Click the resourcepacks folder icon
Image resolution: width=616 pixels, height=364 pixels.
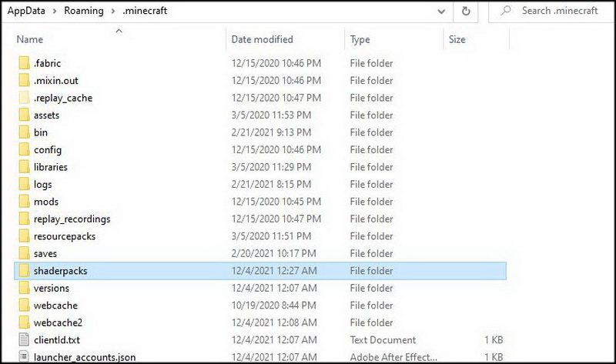pos(24,235)
